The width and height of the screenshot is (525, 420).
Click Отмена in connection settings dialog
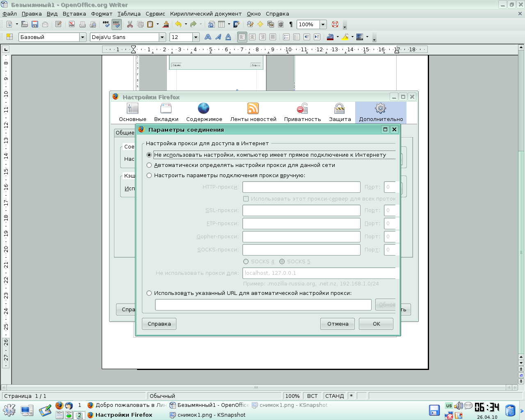338,324
